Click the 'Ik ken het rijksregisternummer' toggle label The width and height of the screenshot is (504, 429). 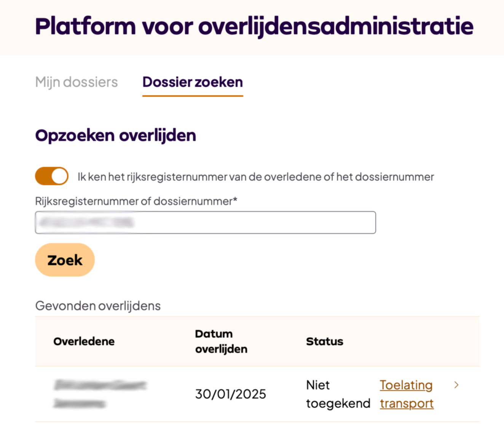tap(255, 177)
